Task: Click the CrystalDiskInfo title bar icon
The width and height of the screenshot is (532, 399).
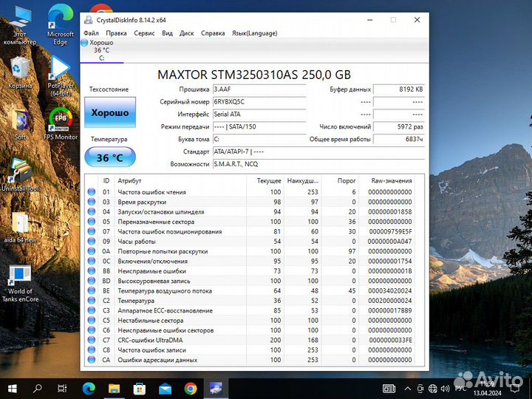Action: (88, 20)
